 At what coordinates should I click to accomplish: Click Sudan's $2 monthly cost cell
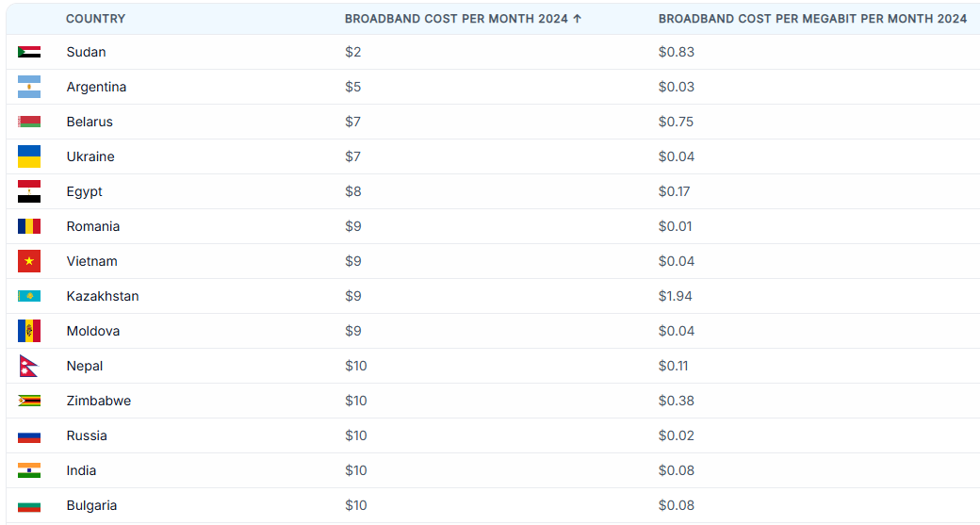coord(352,52)
